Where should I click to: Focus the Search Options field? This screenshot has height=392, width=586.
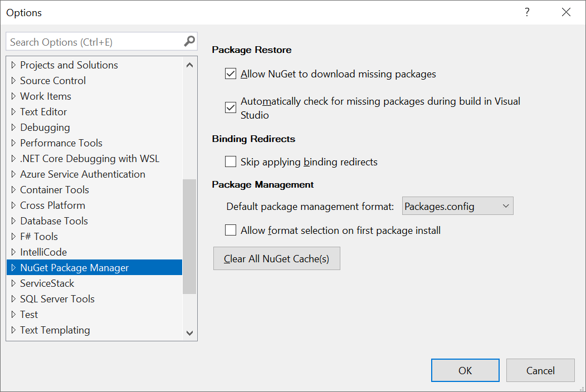point(101,41)
